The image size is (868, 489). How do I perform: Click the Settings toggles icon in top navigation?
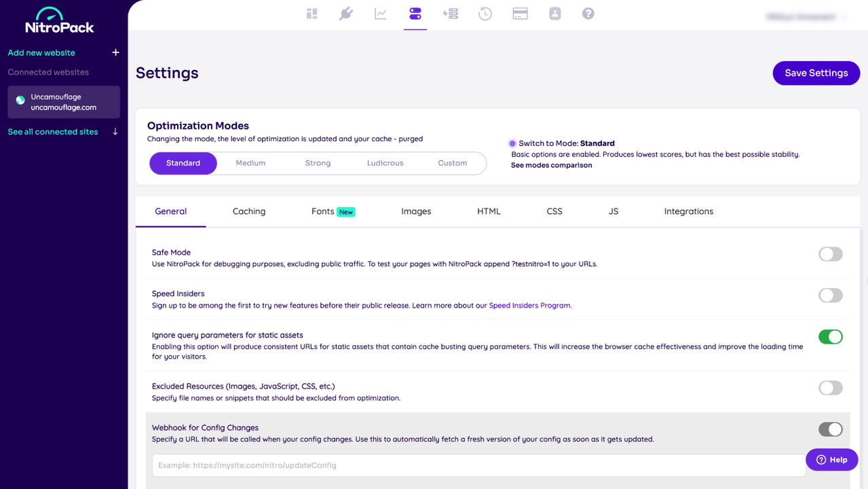pos(415,14)
